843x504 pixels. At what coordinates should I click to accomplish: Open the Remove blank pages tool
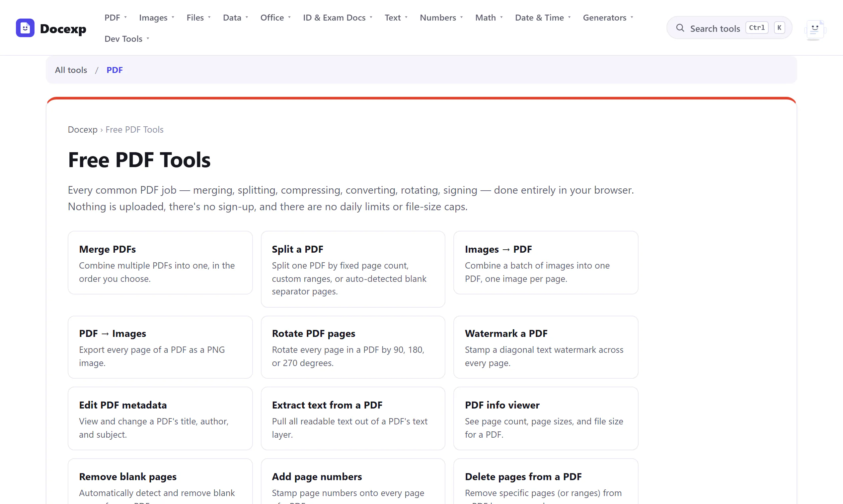pyautogui.click(x=160, y=481)
